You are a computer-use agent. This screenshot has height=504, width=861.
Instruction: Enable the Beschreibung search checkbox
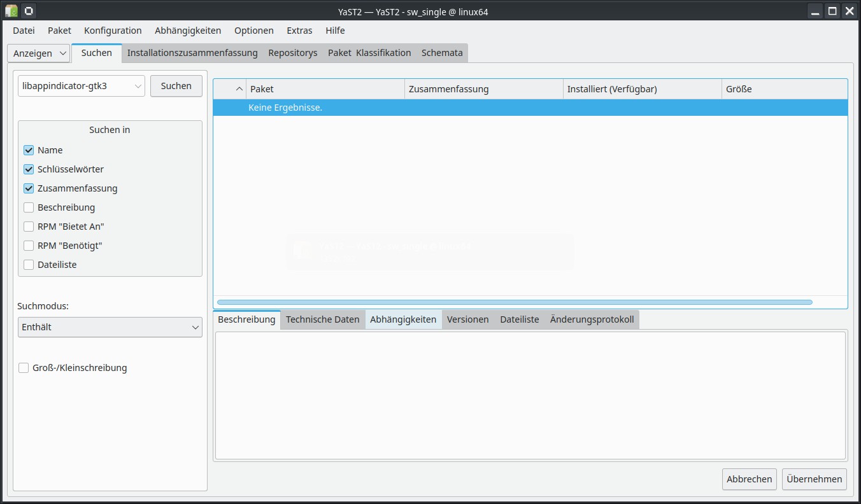(29, 207)
